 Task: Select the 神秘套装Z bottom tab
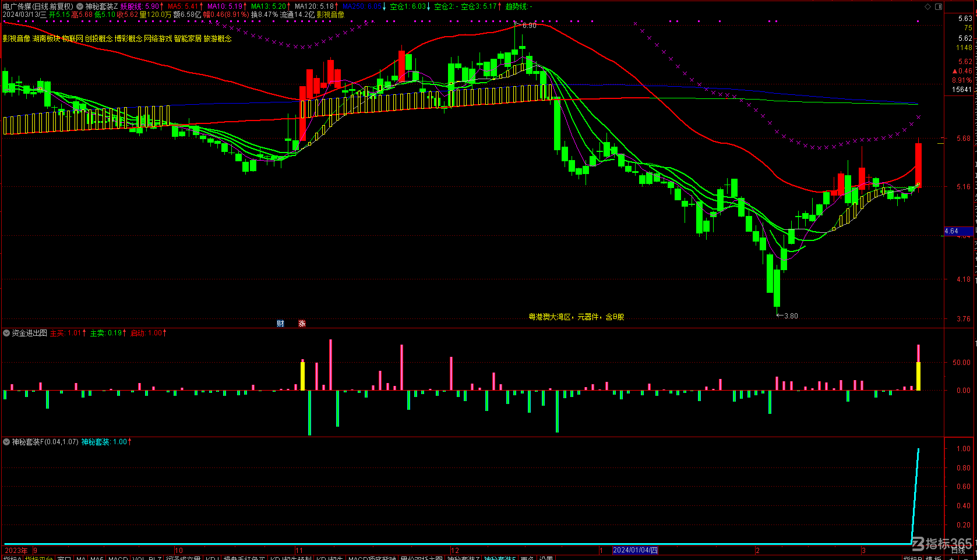(x=464, y=558)
